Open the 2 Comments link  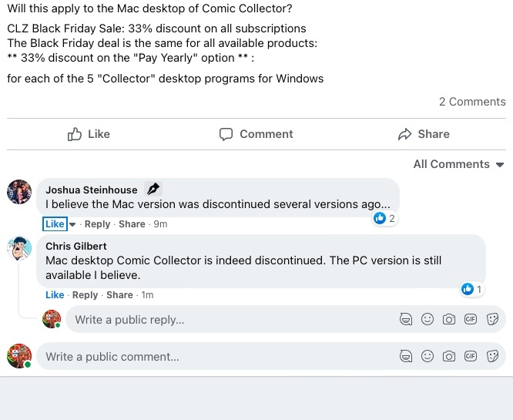[x=472, y=102]
